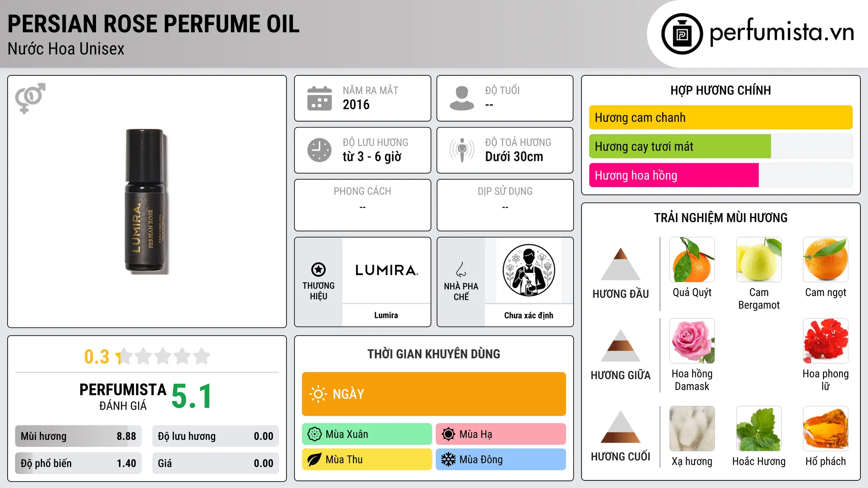Image resolution: width=868 pixels, height=488 pixels.
Task: Click the perfumer illustration above Chưa xác định
Action: [529, 270]
